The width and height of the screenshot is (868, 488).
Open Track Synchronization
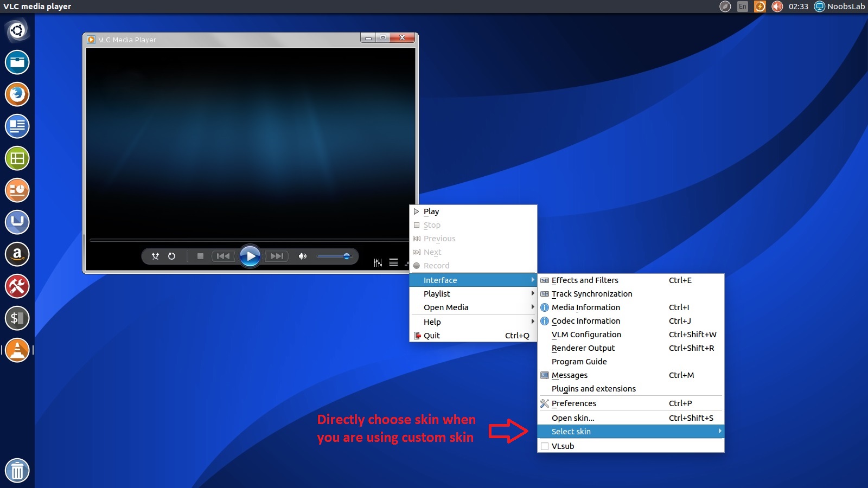(631, 294)
